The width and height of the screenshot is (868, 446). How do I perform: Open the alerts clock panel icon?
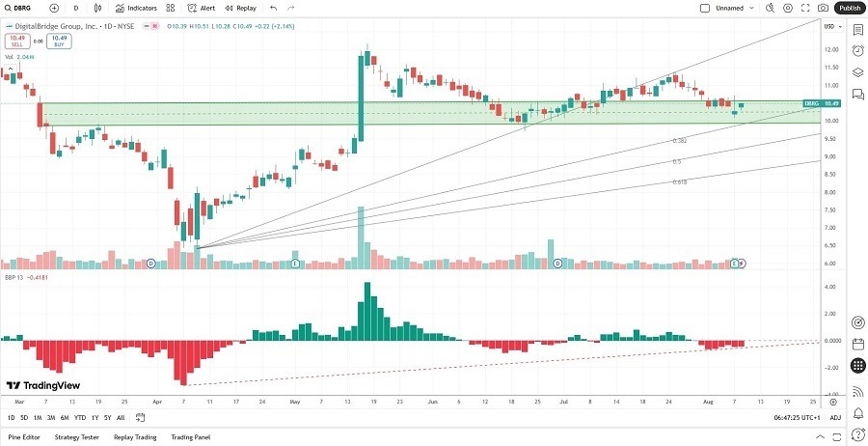click(x=858, y=50)
